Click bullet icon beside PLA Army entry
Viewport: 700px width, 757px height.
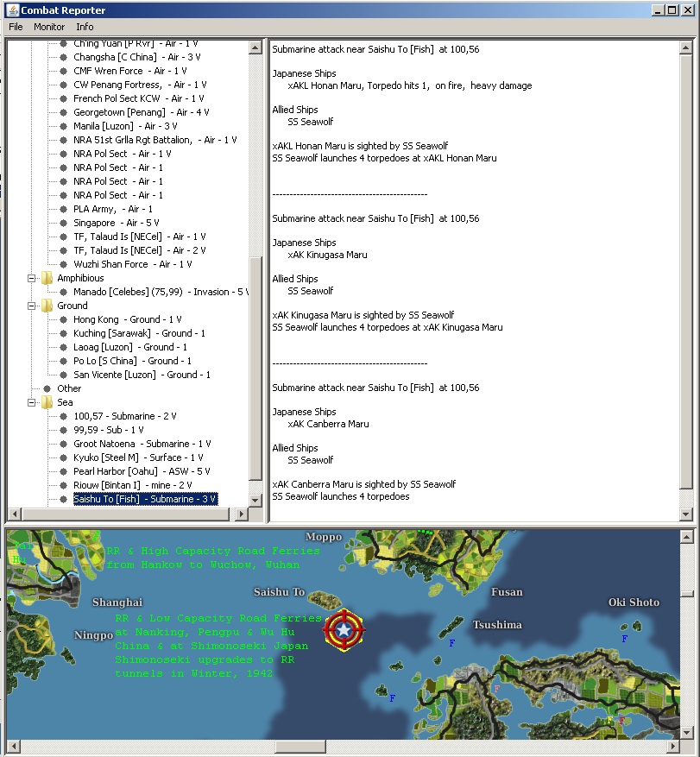[x=63, y=209]
